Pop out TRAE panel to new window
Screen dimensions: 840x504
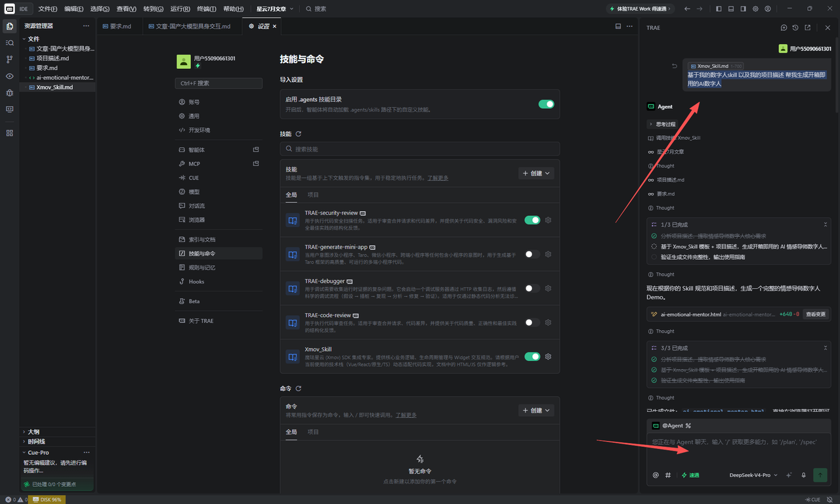(x=808, y=28)
